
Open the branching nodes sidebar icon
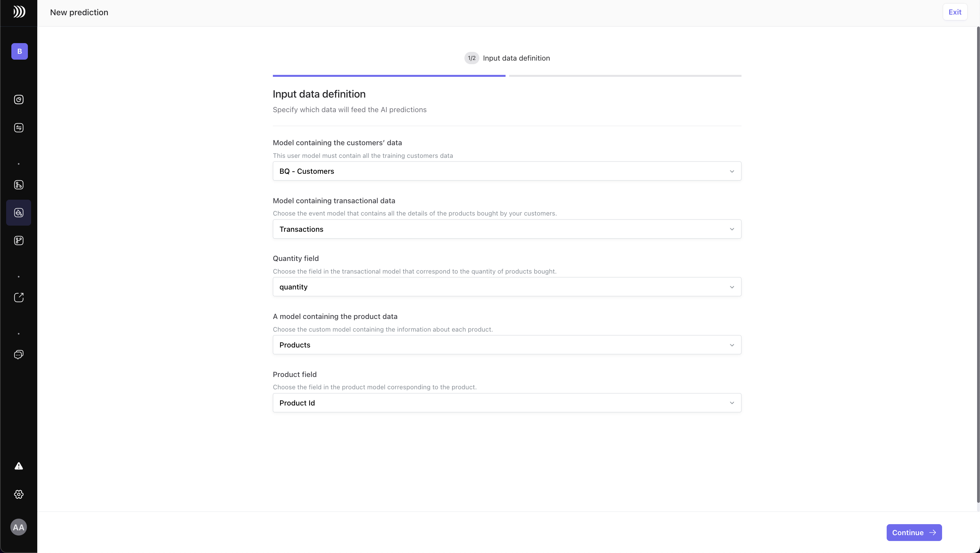(x=19, y=241)
